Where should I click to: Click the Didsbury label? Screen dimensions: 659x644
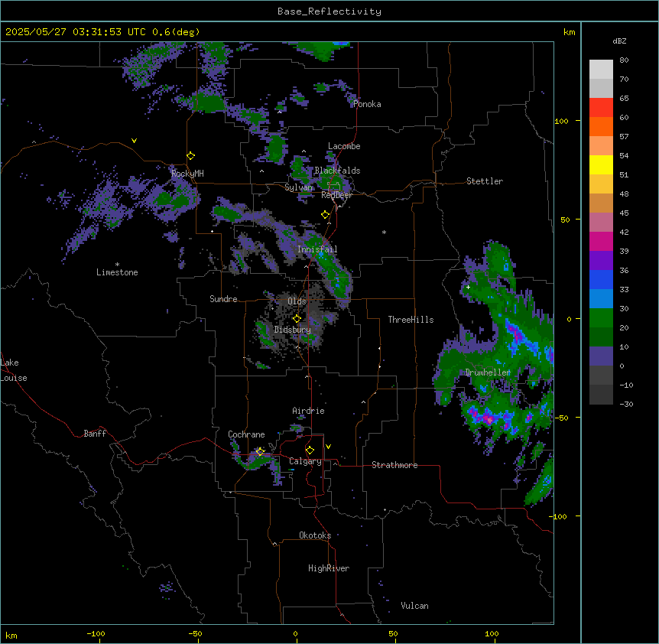tap(293, 330)
